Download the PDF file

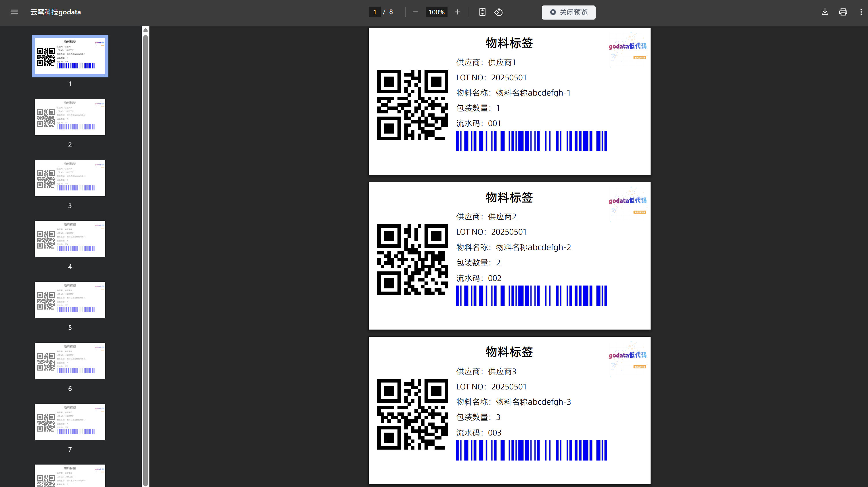(825, 12)
